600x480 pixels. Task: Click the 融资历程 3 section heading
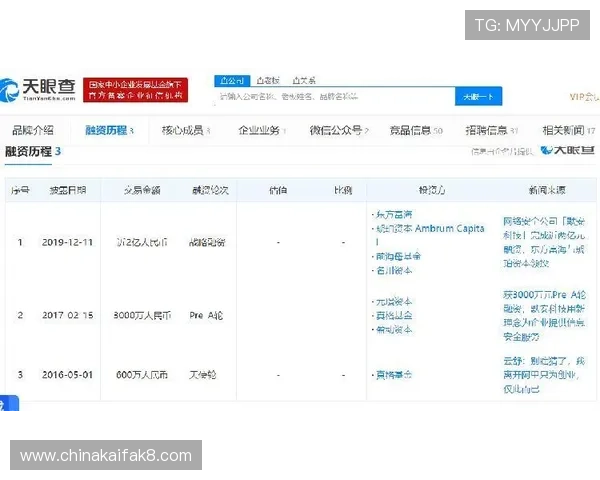click(x=33, y=152)
